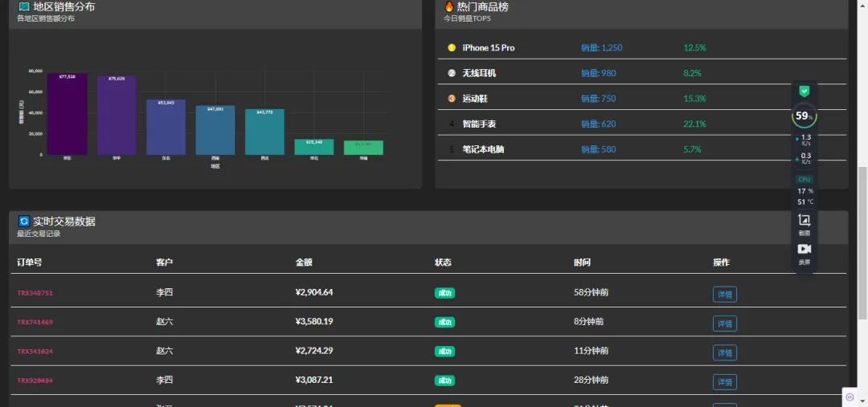Click the silver medal icon for 无线耳机
Screen dimensions: 868x407
click(x=452, y=73)
